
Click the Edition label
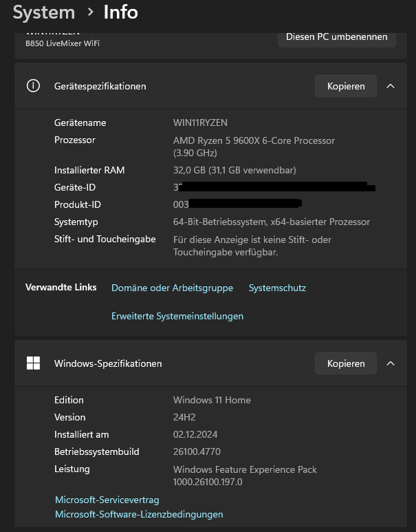(69, 400)
